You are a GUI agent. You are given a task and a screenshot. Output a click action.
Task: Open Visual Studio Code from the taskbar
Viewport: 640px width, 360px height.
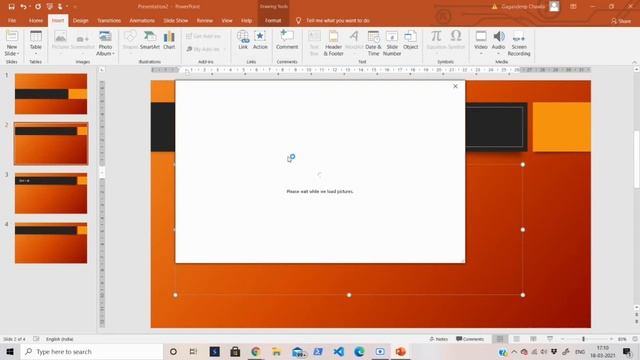338,351
